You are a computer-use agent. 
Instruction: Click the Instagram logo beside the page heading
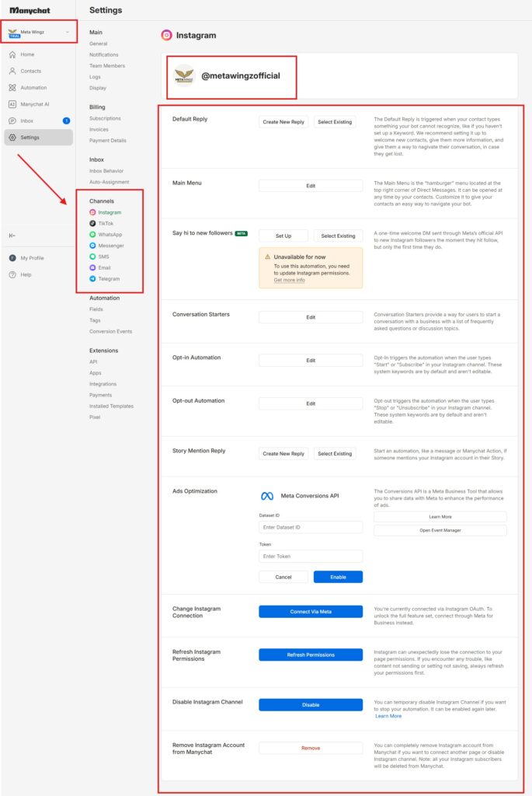166,35
